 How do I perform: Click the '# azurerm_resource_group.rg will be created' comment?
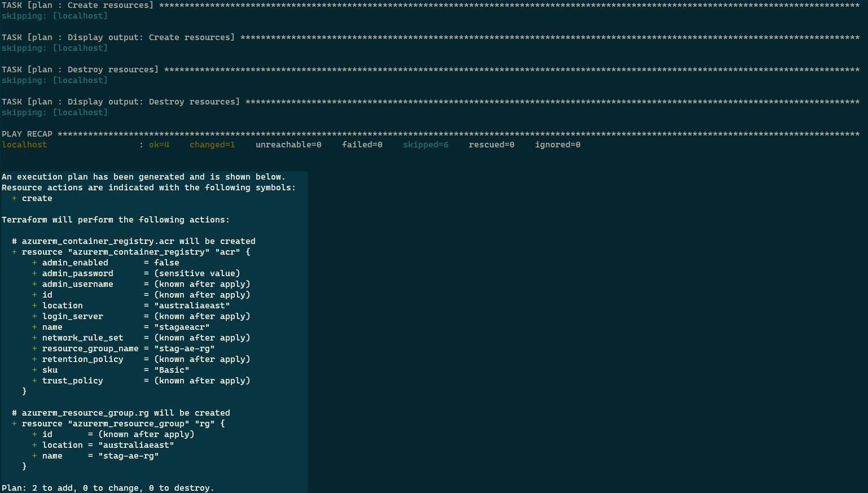coord(121,413)
